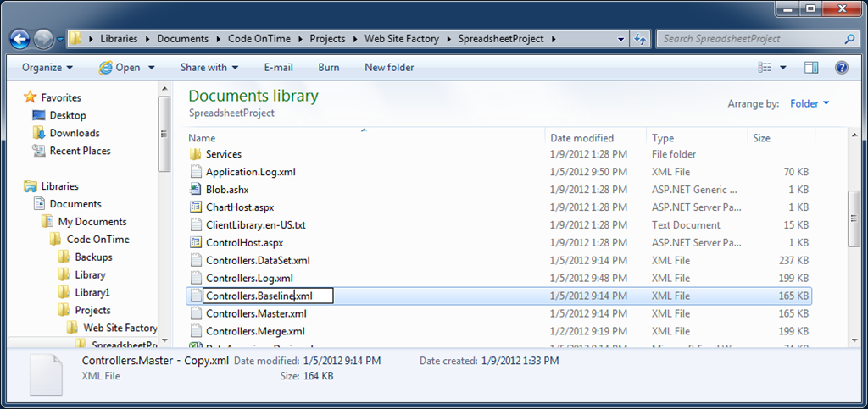This screenshot has height=409, width=868.
Task: Click inside the Search SpreadsheetProject field
Action: click(x=750, y=39)
